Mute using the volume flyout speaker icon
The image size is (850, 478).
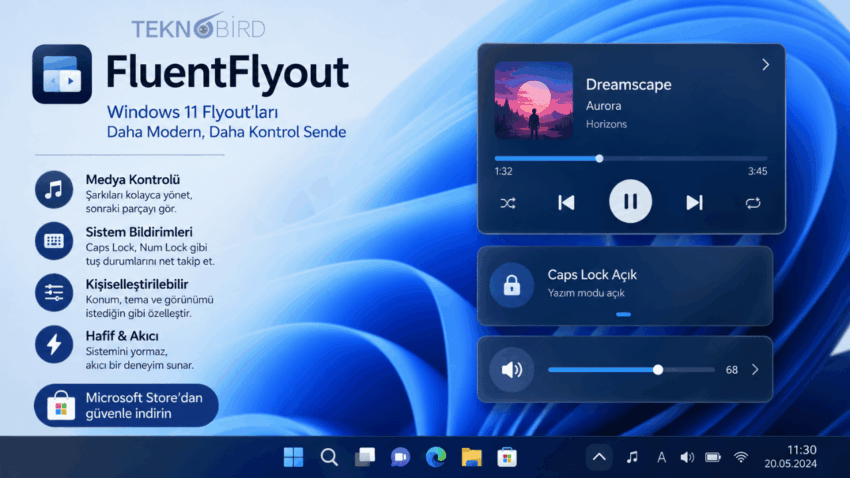[x=511, y=370]
